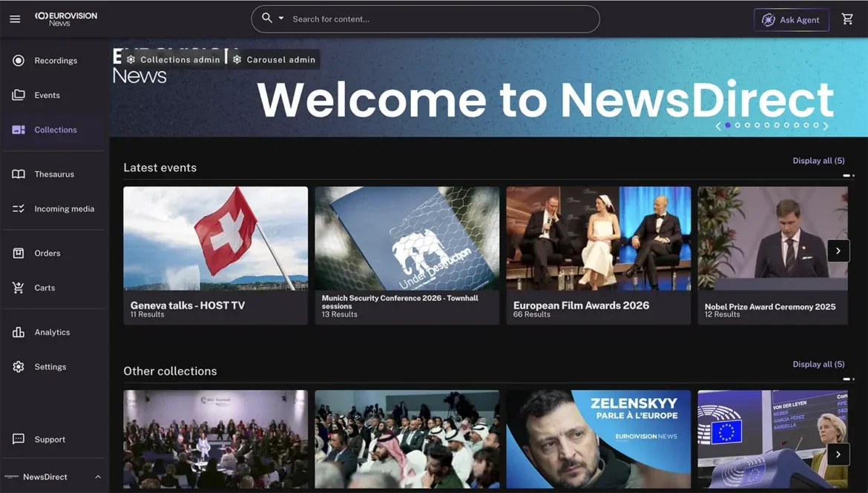
Task: Expand the NewsDirect account menu chevron
Action: tap(98, 477)
